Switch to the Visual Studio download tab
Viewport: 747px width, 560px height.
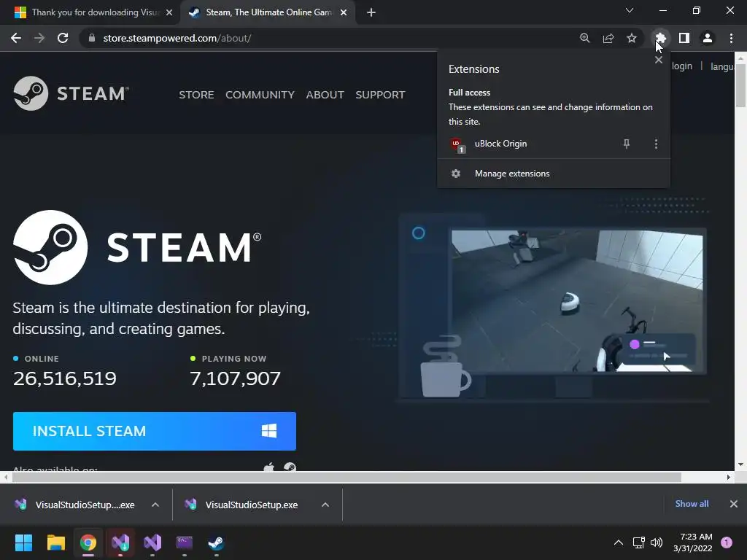coord(90,12)
